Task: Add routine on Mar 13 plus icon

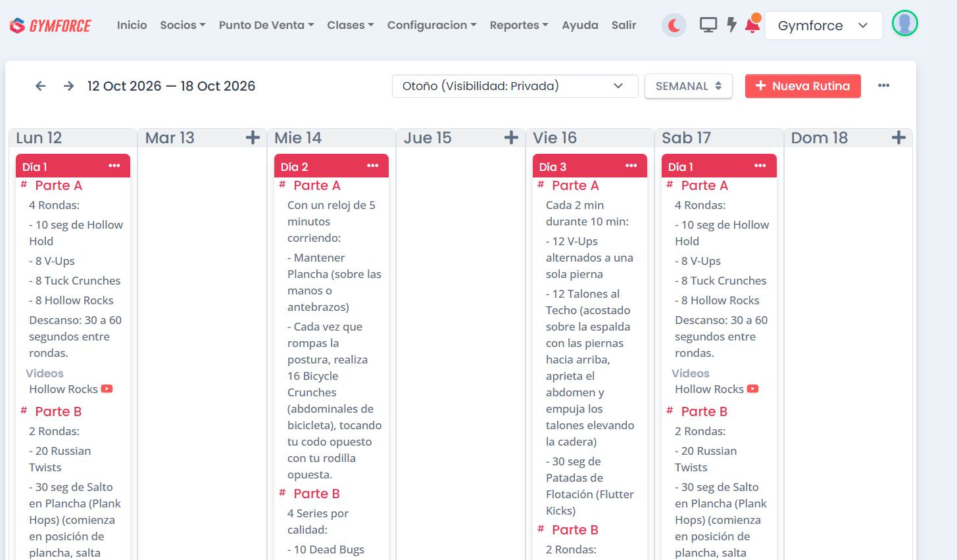Action: tap(253, 137)
